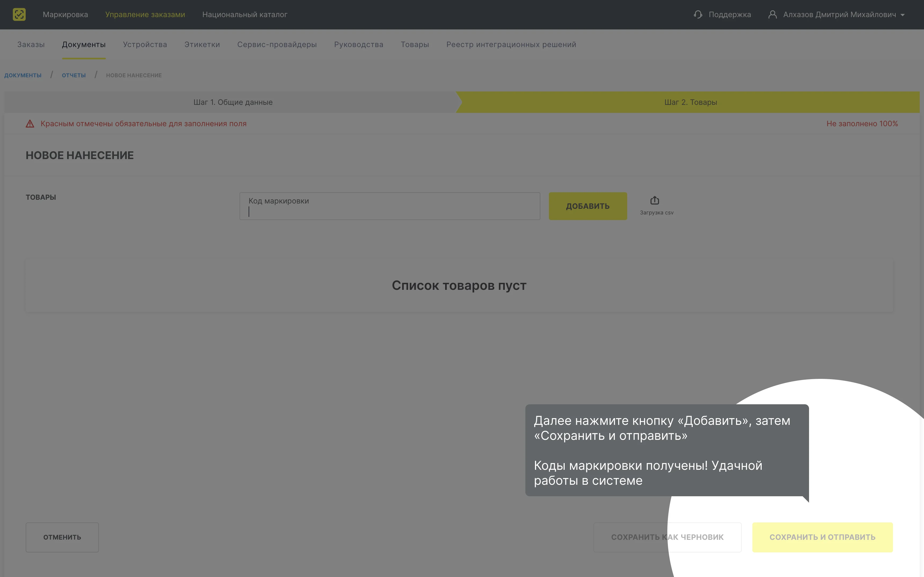924x577 pixels.
Task: Expand the Алхазов Дмитрий Михайлович menu arrow
Action: pos(903,15)
